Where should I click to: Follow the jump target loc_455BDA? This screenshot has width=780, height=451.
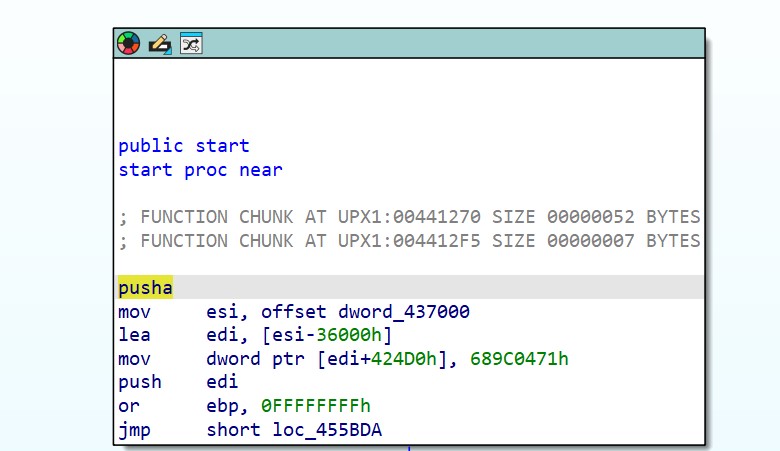pos(327,430)
